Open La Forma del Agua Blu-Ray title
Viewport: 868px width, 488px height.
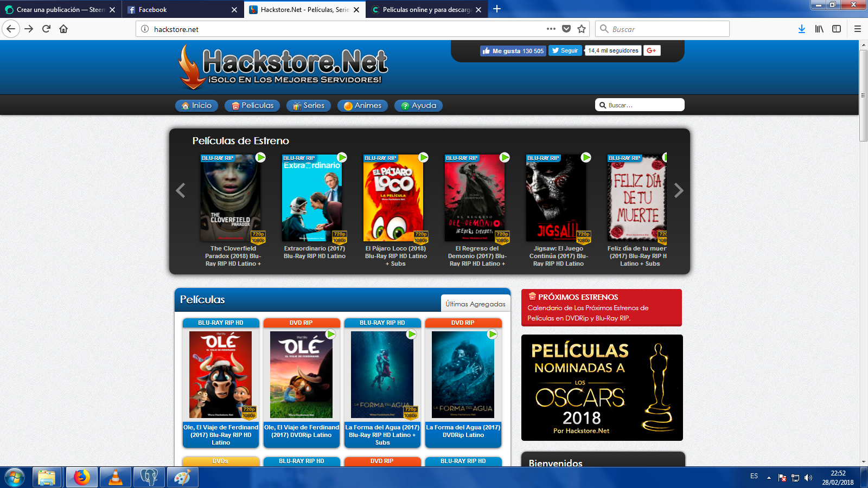pos(382,435)
